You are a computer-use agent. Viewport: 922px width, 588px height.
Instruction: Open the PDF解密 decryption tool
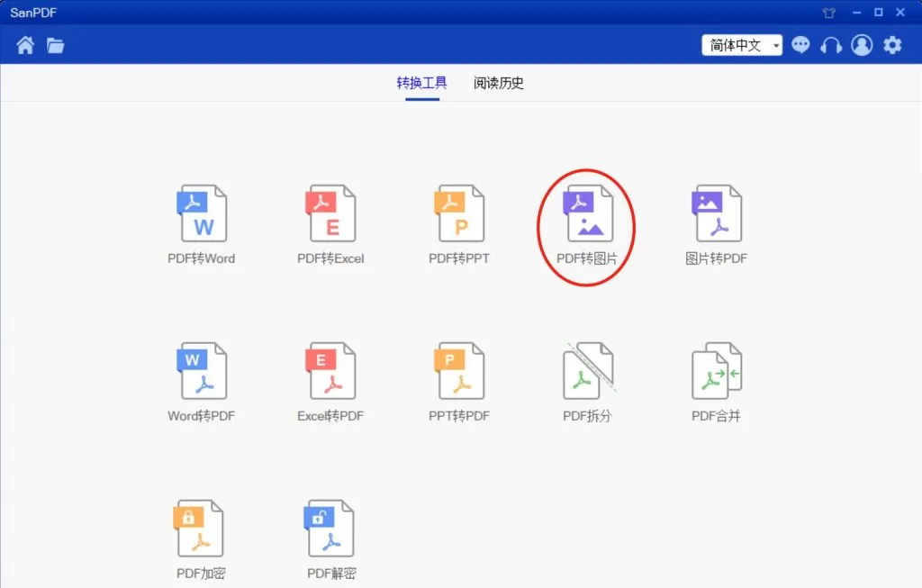tap(331, 539)
